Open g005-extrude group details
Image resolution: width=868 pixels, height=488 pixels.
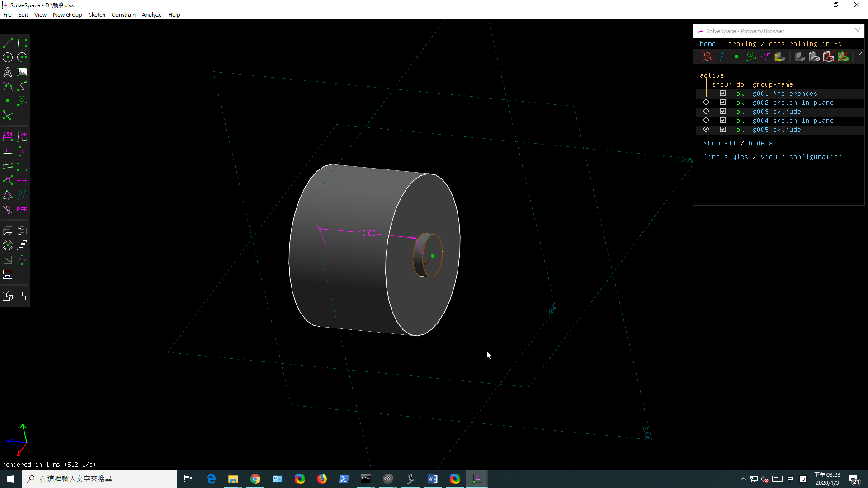click(777, 130)
